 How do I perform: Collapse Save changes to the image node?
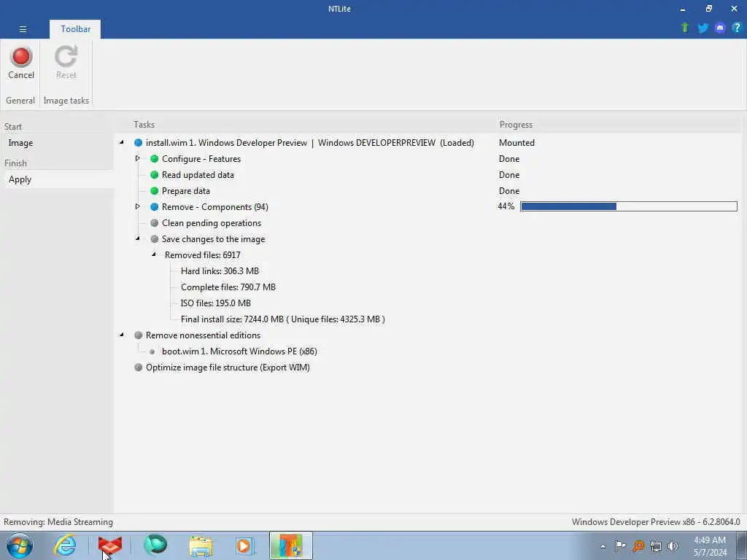pos(138,238)
